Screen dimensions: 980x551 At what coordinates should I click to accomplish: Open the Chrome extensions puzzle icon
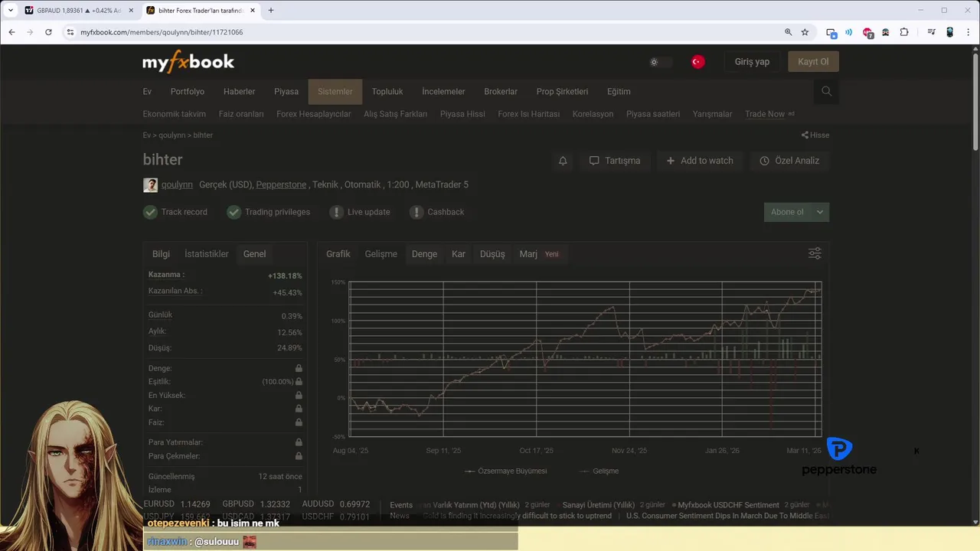[904, 32]
